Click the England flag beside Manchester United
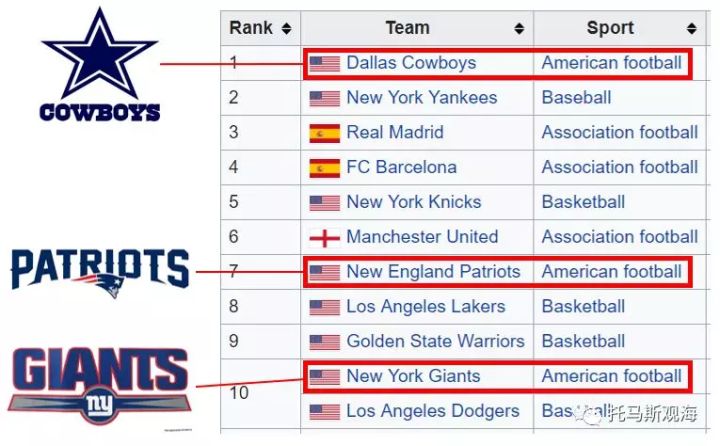Image resolution: width=720 pixels, height=446 pixels. click(324, 238)
